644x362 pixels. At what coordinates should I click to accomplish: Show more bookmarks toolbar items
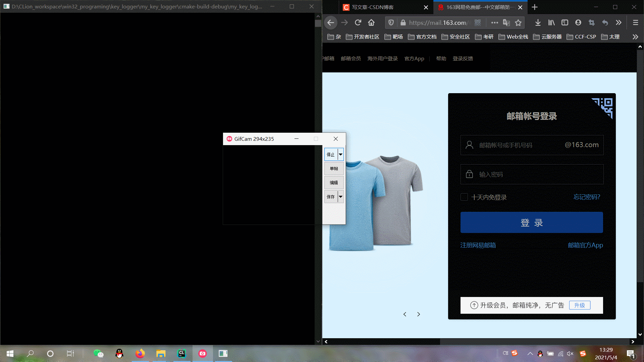635,37
